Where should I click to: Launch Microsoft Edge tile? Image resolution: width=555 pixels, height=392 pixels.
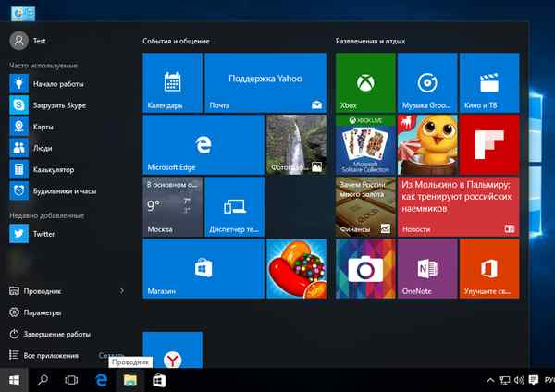coord(203,145)
